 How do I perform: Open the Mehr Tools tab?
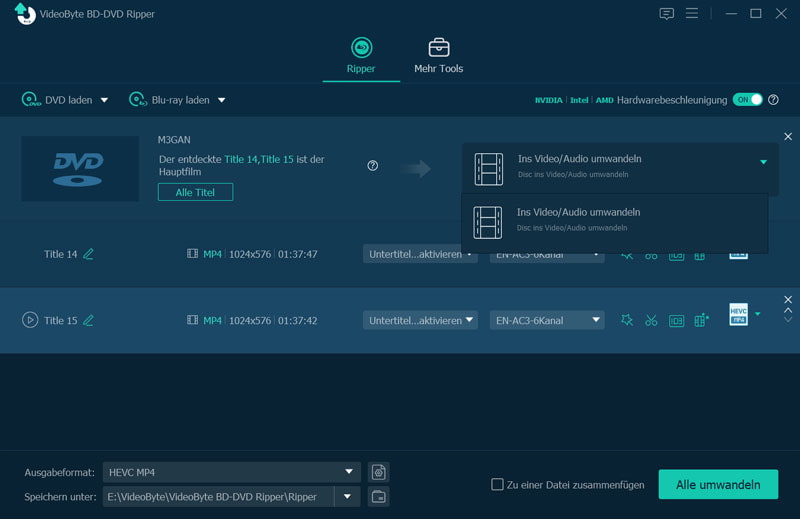[438, 56]
